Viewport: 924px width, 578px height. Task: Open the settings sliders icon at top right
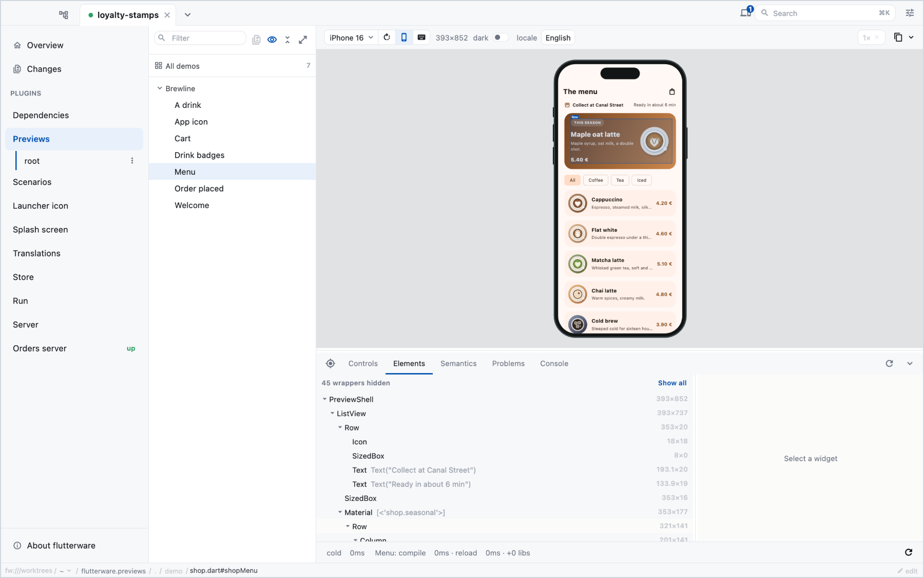click(910, 13)
